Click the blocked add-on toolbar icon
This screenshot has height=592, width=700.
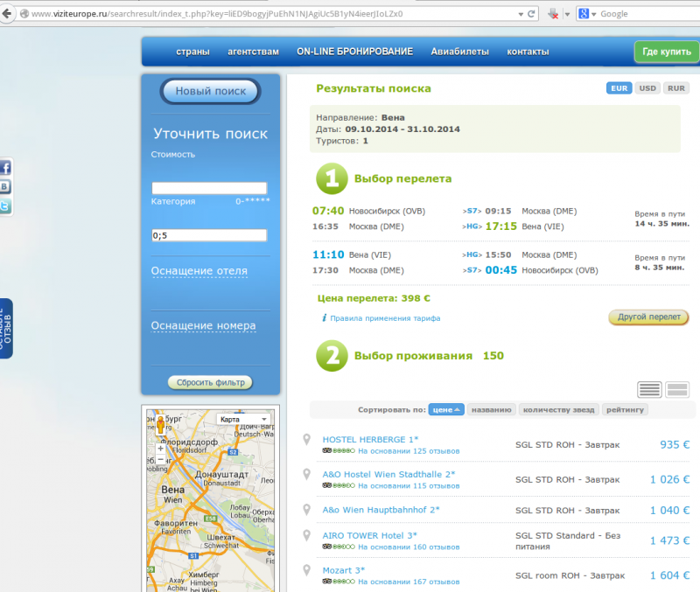[553, 14]
